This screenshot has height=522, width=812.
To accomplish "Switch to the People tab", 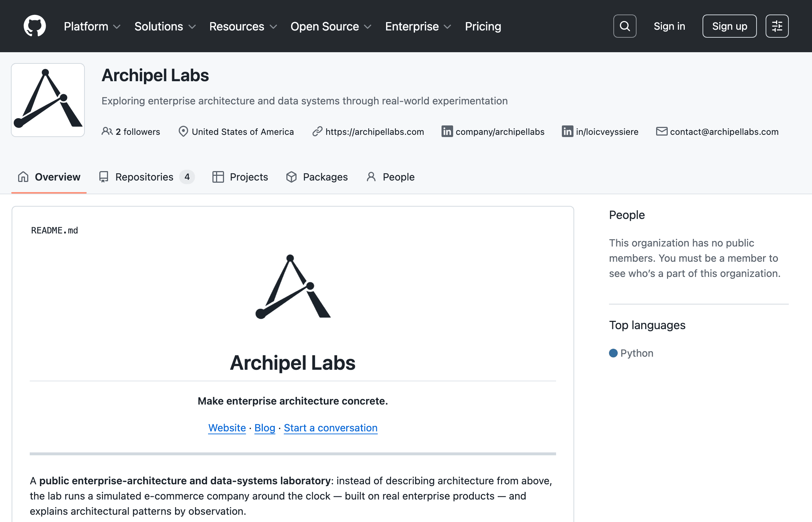I will point(390,177).
